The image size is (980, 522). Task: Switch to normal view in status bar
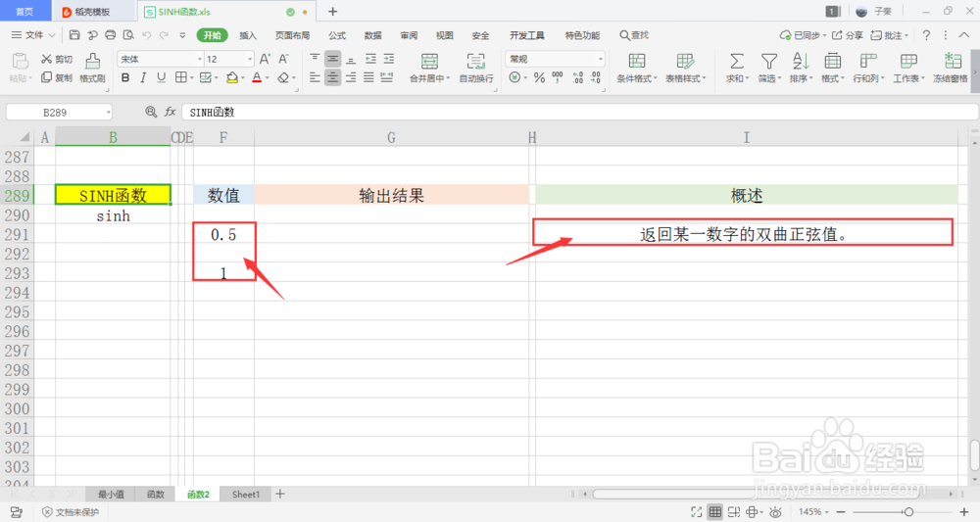pyautogui.click(x=715, y=512)
